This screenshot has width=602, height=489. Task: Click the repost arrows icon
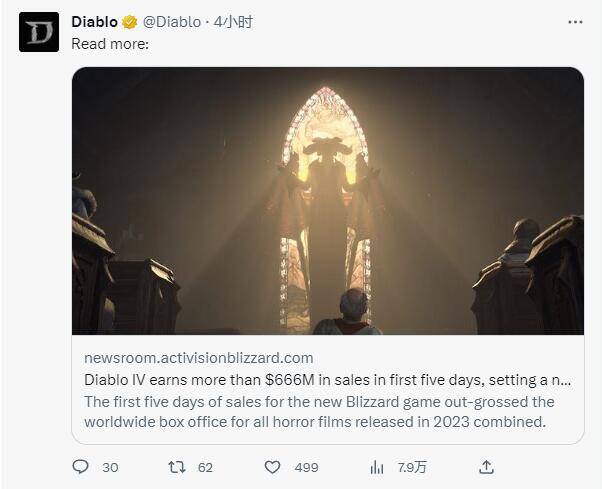(x=176, y=467)
